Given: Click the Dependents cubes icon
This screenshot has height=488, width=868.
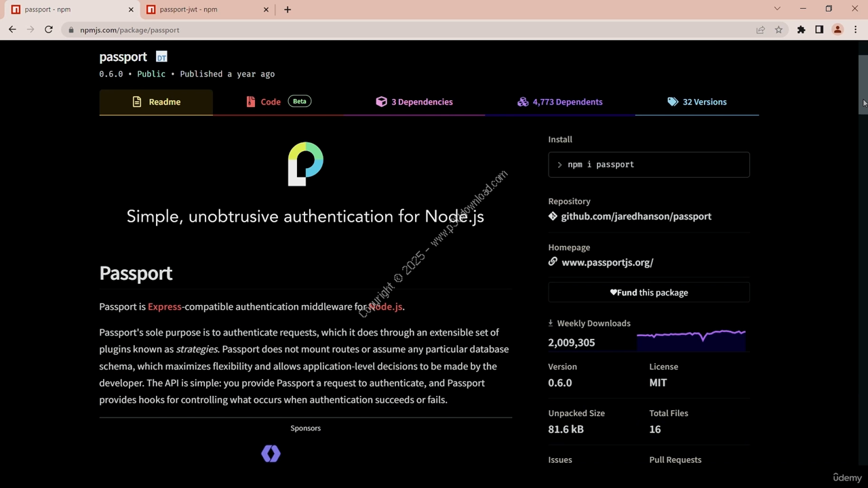Looking at the screenshot, I should [x=523, y=102].
